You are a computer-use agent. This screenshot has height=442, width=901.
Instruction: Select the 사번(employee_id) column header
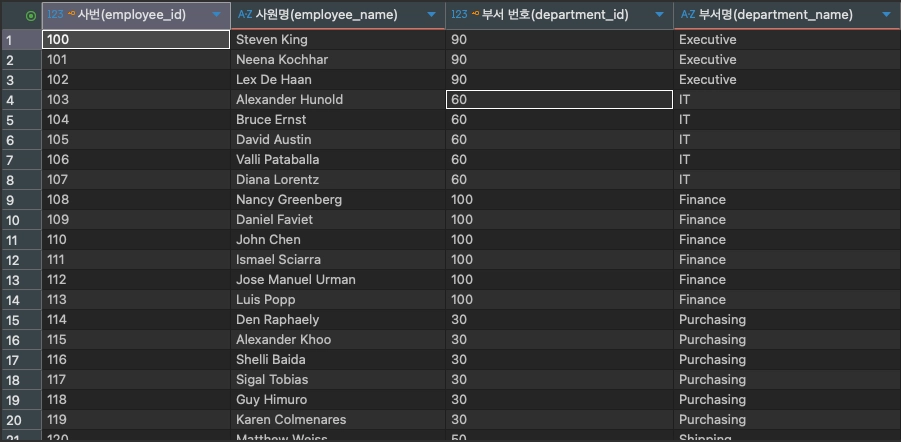coord(136,15)
